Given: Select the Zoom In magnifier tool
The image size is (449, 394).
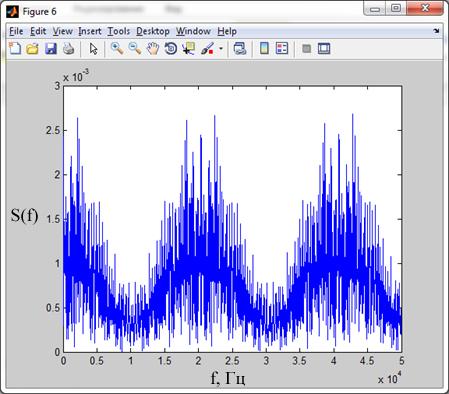Looking at the screenshot, I should pos(117,49).
